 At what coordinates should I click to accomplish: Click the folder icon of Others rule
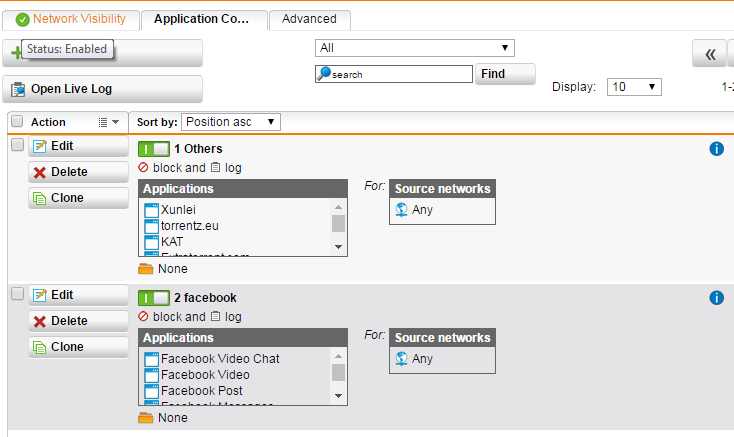[146, 269]
